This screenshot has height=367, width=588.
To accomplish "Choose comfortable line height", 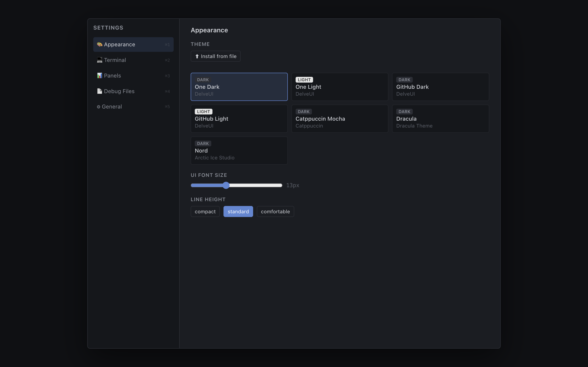I will [x=275, y=211].
